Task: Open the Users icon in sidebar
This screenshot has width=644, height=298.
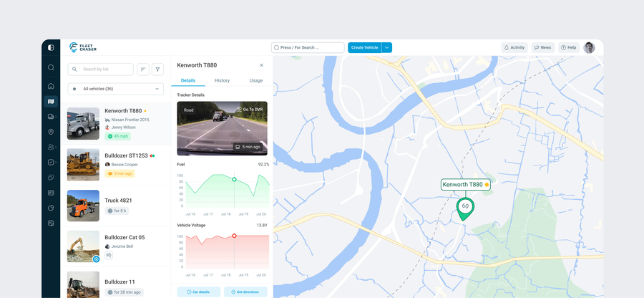Action: (x=51, y=147)
